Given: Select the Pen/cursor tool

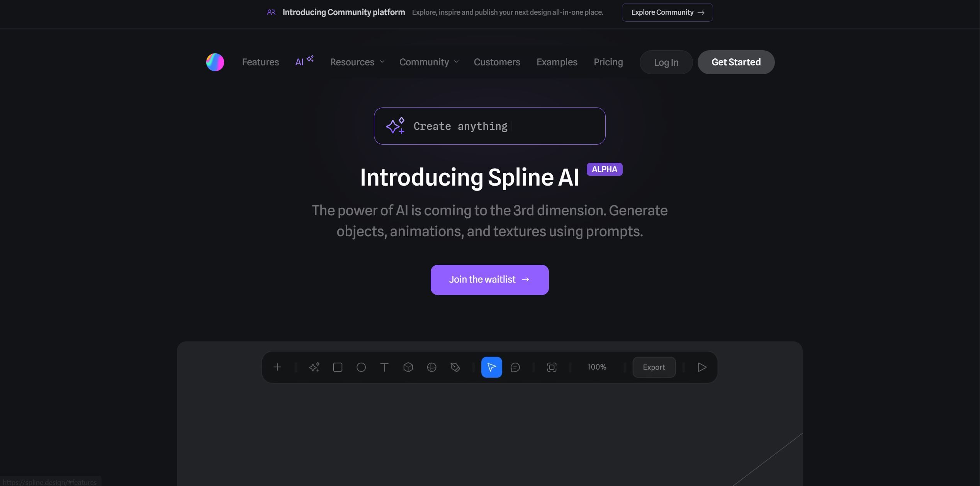Looking at the screenshot, I should click(x=492, y=367).
